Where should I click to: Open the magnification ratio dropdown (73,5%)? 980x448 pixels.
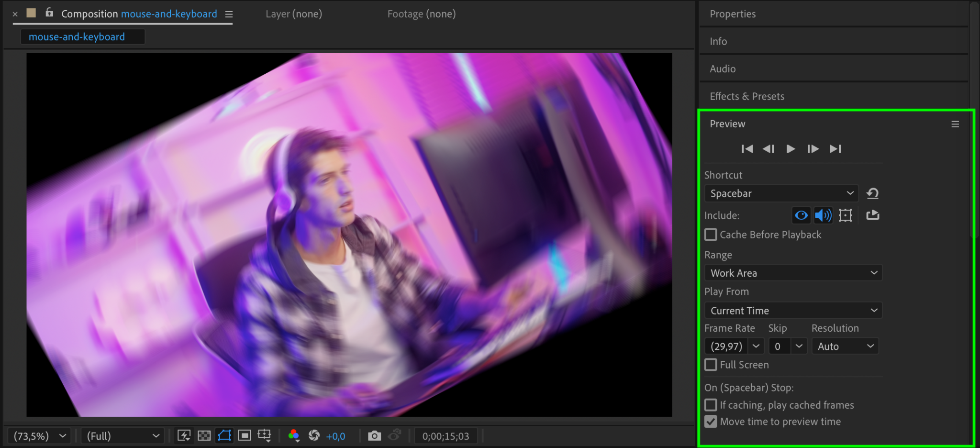tap(39, 436)
